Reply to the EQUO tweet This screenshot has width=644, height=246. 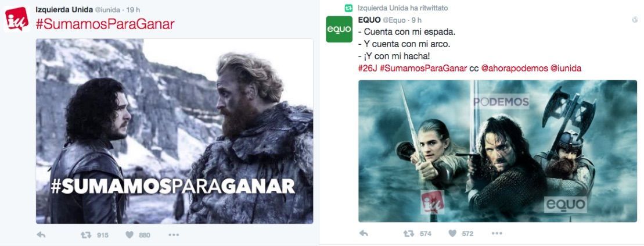coord(364,233)
